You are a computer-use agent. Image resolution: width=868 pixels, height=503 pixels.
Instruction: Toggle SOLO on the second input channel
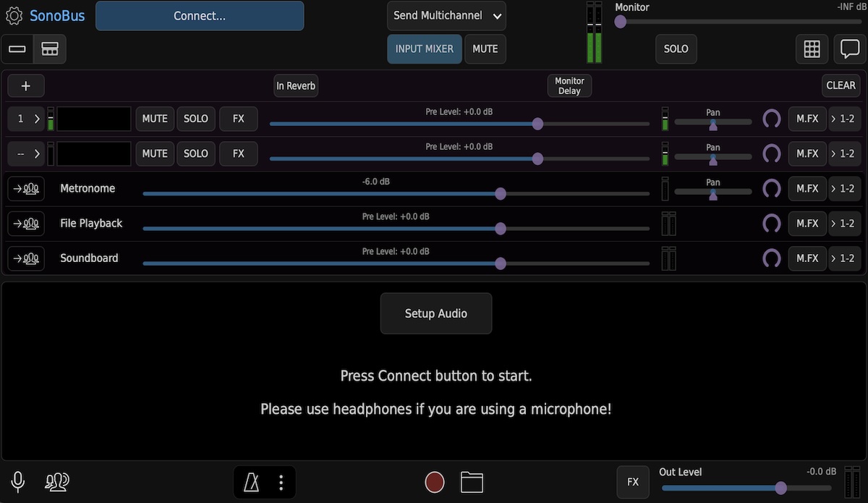[196, 153]
